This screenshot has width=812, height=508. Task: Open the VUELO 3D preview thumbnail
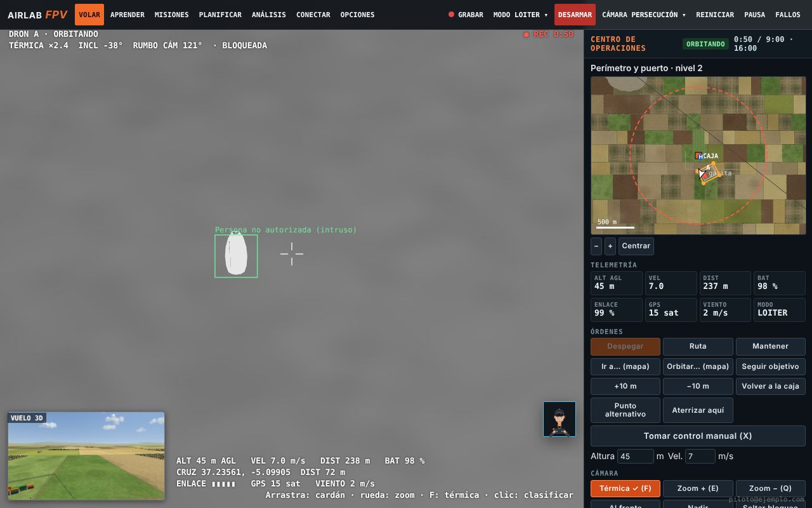pyautogui.click(x=86, y=456)
